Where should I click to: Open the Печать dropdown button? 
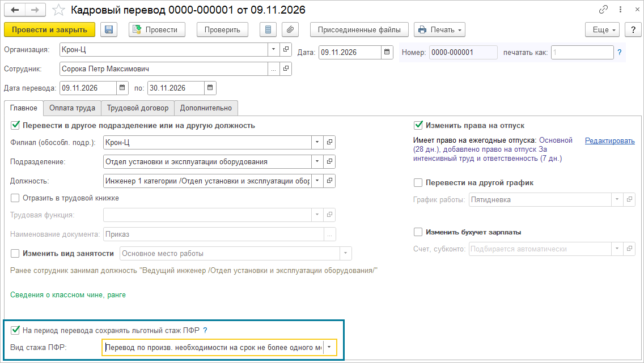click(439, 29)
